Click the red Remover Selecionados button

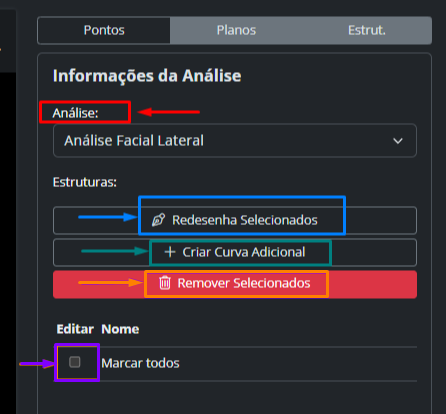pyautogui.click(x=235, y=284)
